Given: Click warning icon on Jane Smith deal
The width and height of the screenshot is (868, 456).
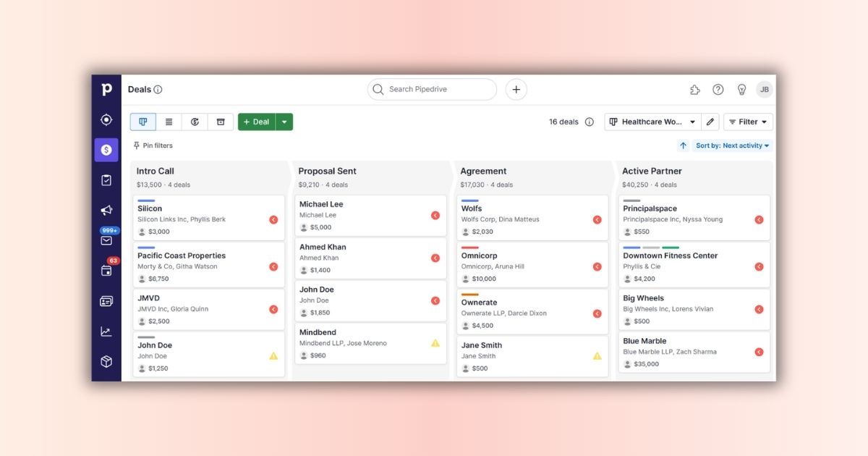Looking at the screenshot, I should pyautogui.click(x=597, y=356).
